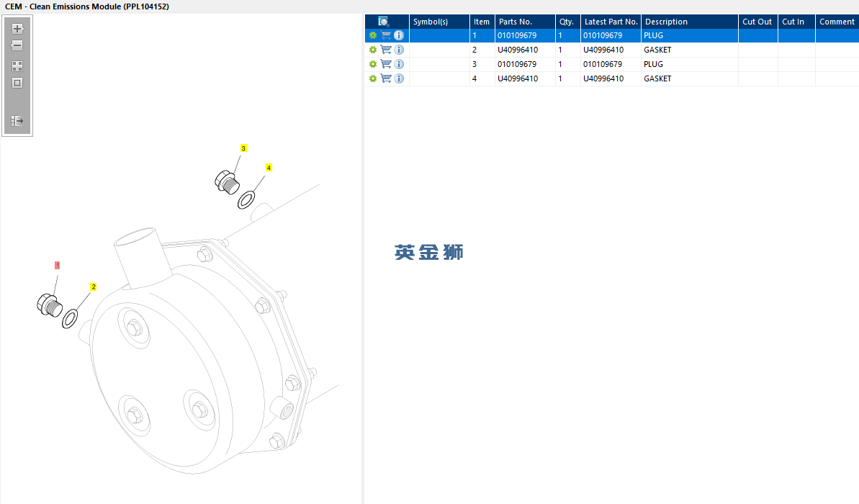Open the search icon in the table header
Viewport: 859px width, 504px height.
pyautogui.click(x=384, y=22)
